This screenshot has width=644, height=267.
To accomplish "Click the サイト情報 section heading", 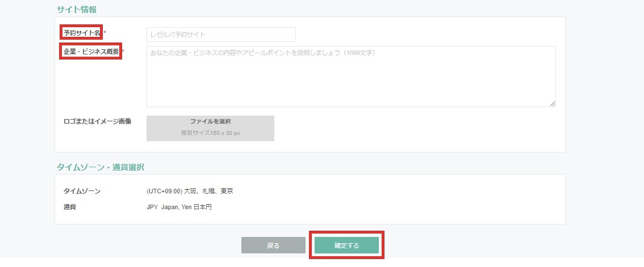I will (77, 10).
